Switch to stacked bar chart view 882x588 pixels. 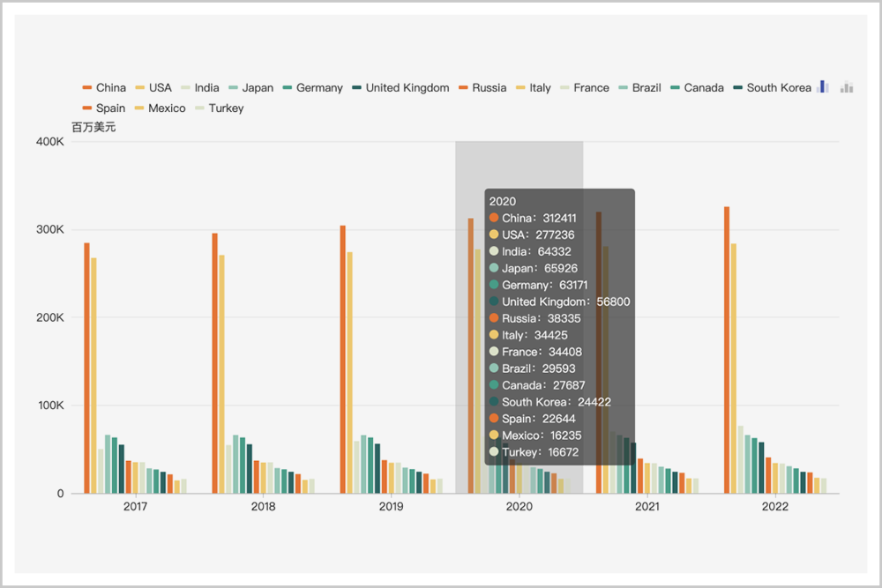point(847,86)
